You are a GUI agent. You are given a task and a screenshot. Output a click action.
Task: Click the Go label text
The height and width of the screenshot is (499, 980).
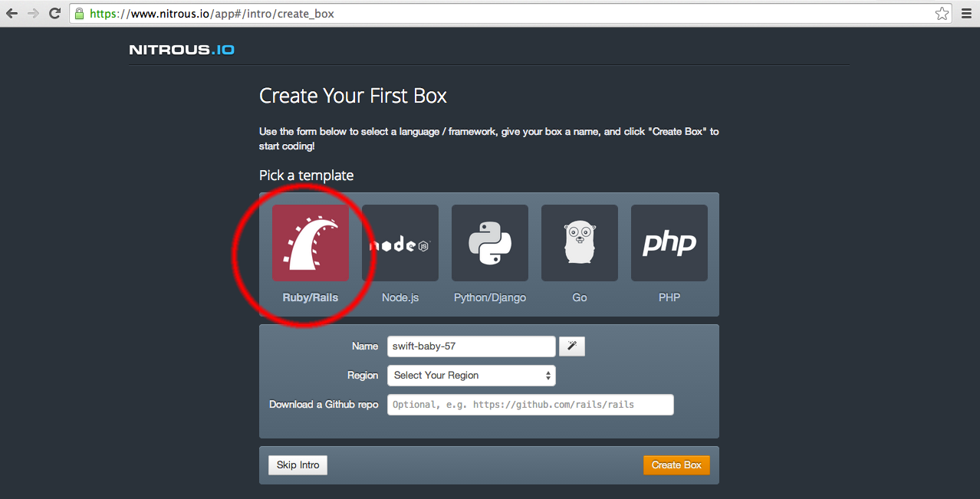pyautogui.click(x=580, y=297)
